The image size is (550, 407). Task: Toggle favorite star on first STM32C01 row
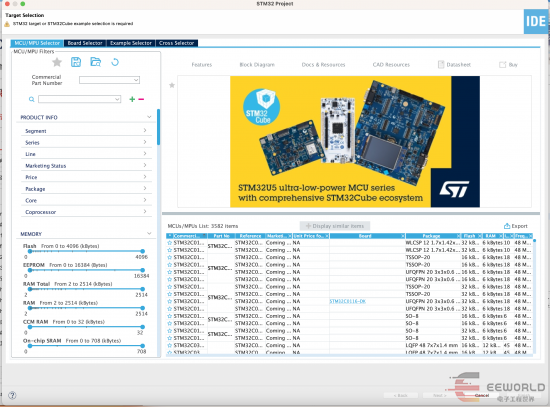click(169, 243)
